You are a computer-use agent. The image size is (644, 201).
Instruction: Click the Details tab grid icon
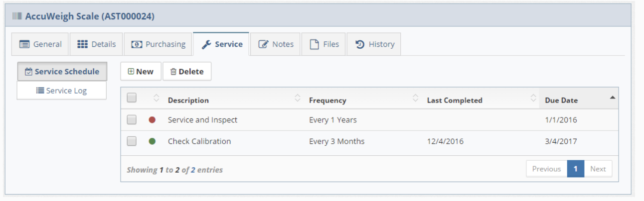83,44
